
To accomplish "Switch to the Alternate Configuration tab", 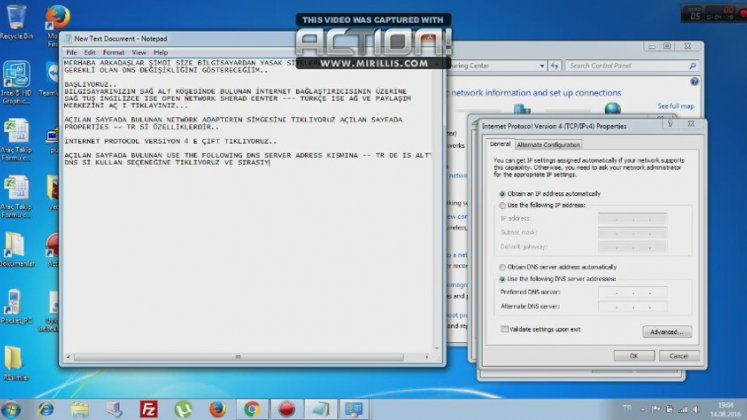I will point(548,144).
